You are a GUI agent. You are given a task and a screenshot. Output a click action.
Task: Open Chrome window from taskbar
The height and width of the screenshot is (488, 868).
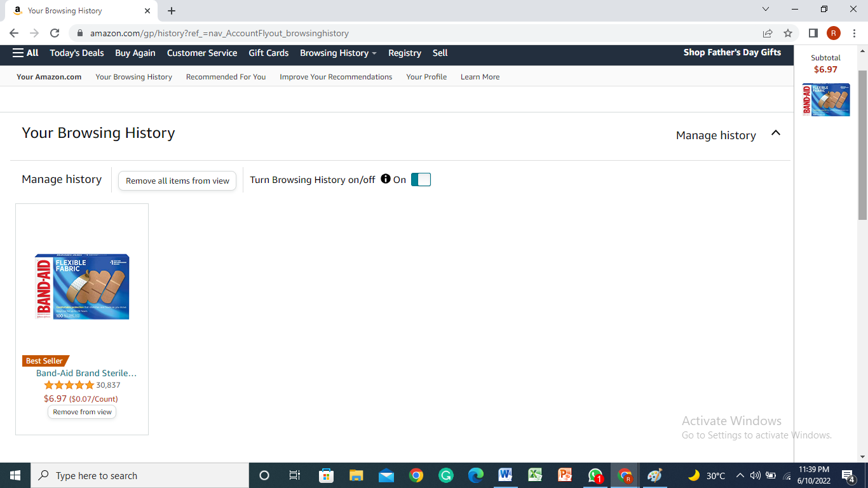point(625,475)
